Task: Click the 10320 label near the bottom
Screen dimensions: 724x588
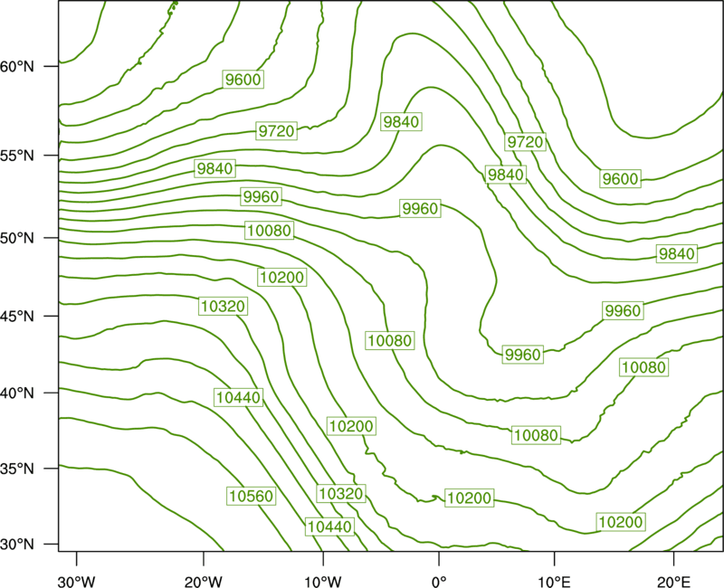Action: point(341,493)
